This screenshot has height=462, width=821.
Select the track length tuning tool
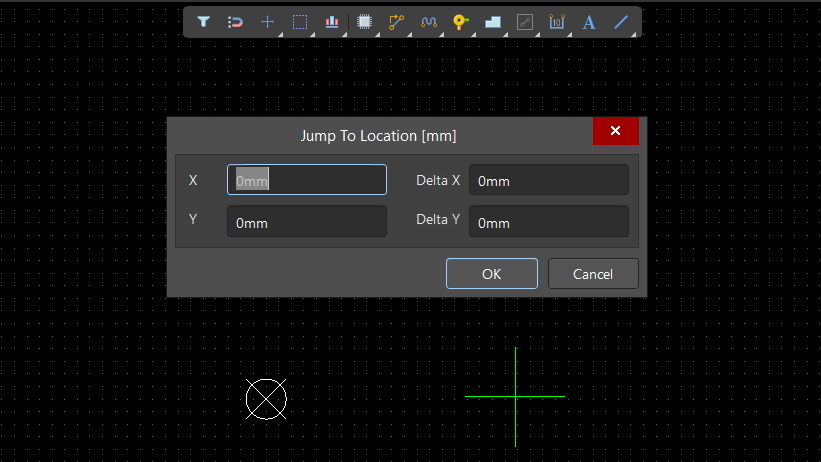coord(428,21)
